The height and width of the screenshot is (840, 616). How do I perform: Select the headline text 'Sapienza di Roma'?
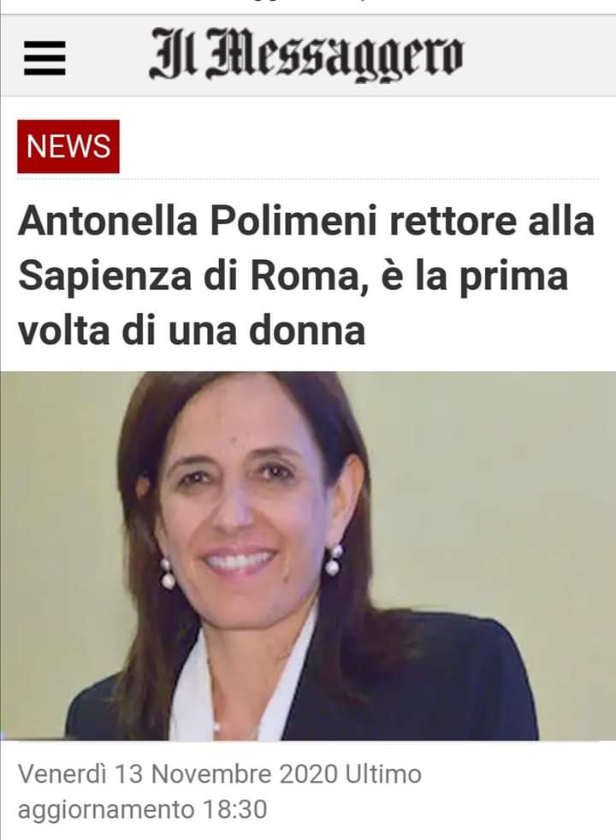point(188,276)
